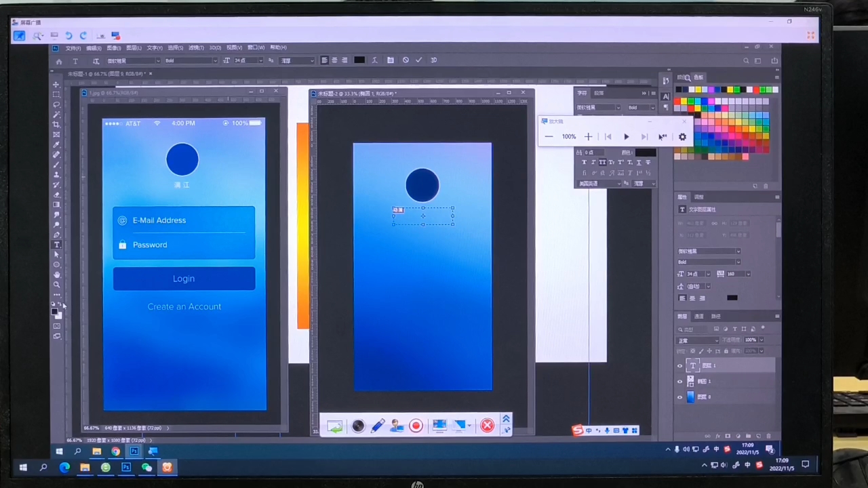Image resolution: width=868 pixels, height=488 pixels.
Task: Click the foreground color square in toolbar
Action: click(x=55, y=311)
